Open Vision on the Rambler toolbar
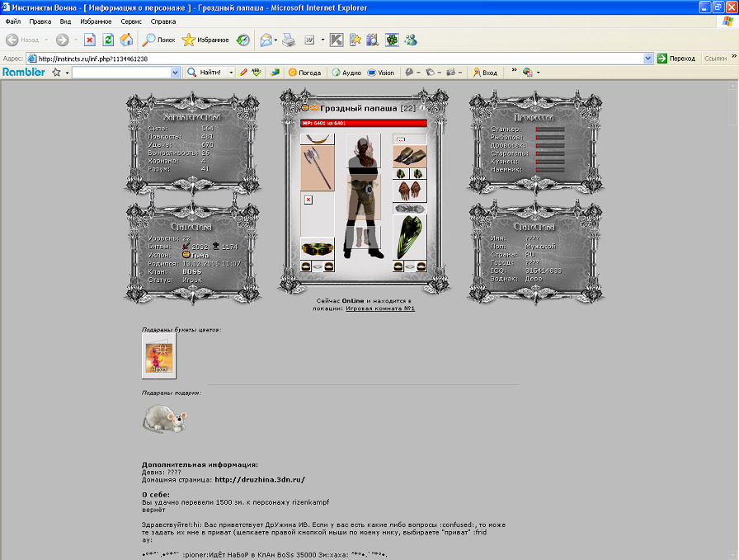The height and width of the screenshot is (560, 739). tap(381, 73)
